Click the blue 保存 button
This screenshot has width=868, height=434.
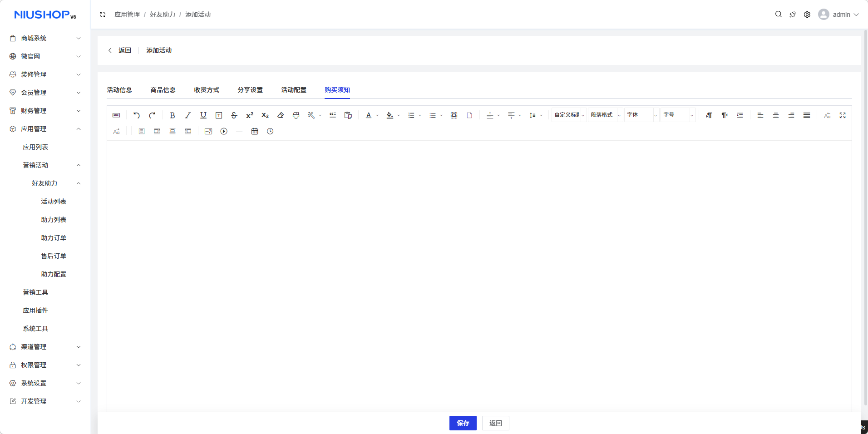point(463,423)
